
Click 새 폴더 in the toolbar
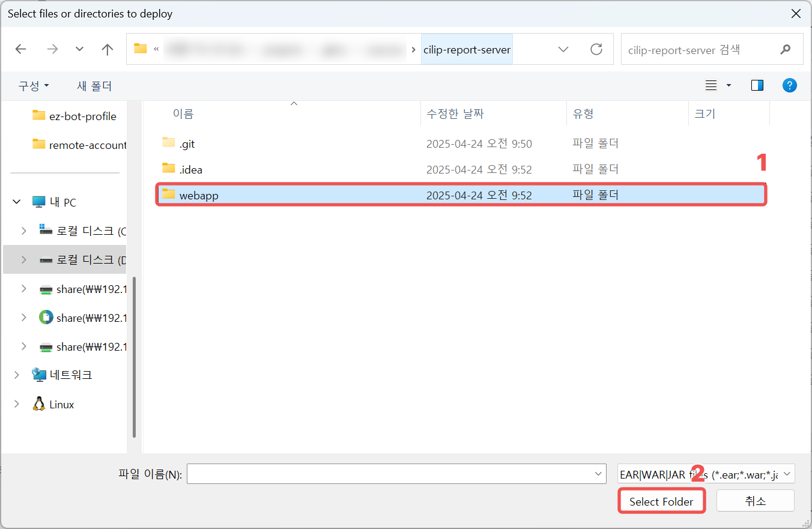(x=94, y=86)
